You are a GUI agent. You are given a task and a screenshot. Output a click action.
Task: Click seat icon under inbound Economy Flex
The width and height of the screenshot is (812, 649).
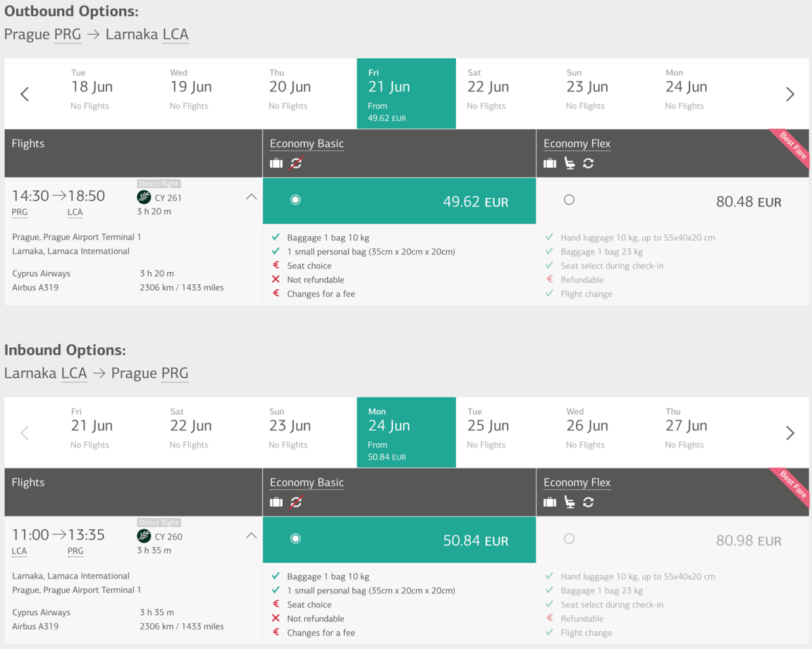pyautogui.click(x=570, y=502)
